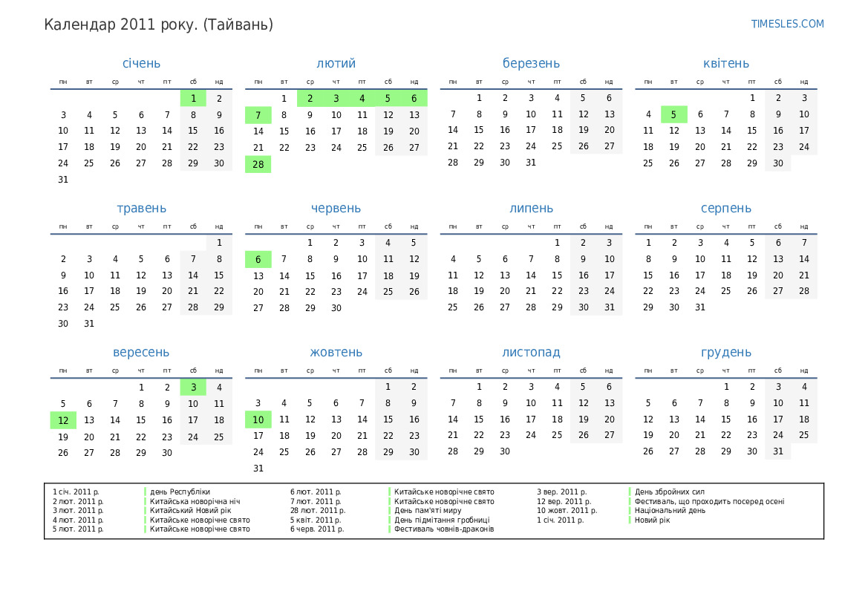The image size is (868, 614).
Task: Click highlighted February 6 cell
Action: coord(414,99)
